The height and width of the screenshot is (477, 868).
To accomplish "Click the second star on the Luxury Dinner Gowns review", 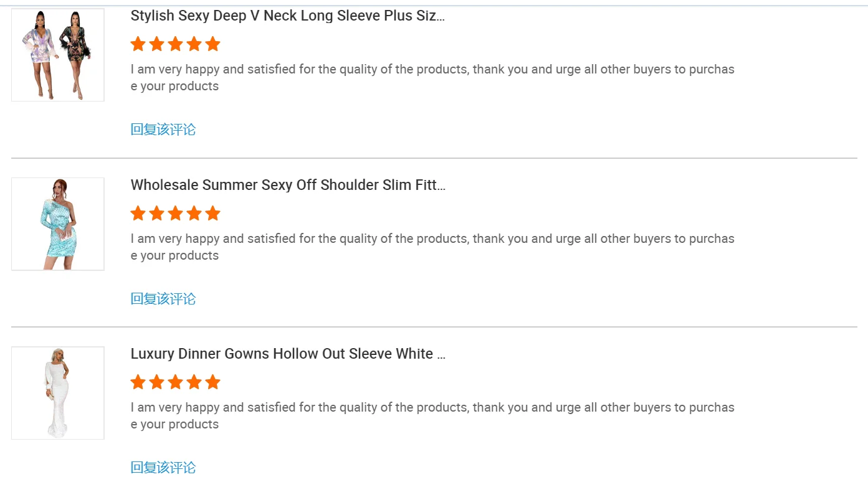I will click(157, 382).
